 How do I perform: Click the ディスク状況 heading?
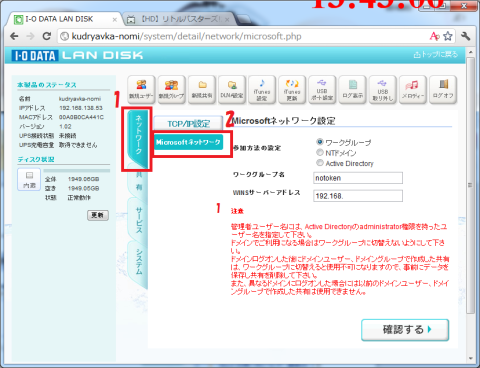point(36,159)
